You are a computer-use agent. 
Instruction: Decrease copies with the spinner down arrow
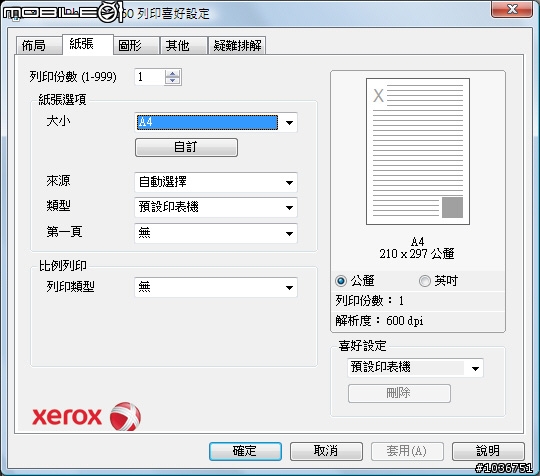point(173,81)
